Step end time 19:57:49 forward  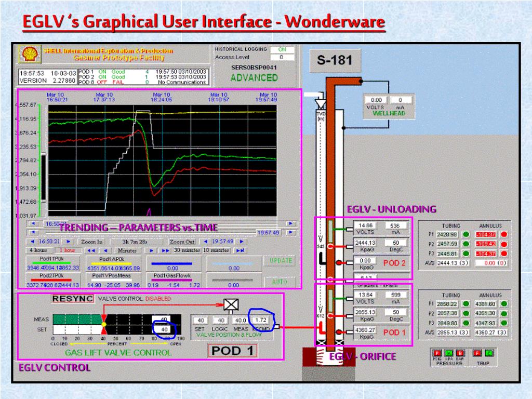241,242
